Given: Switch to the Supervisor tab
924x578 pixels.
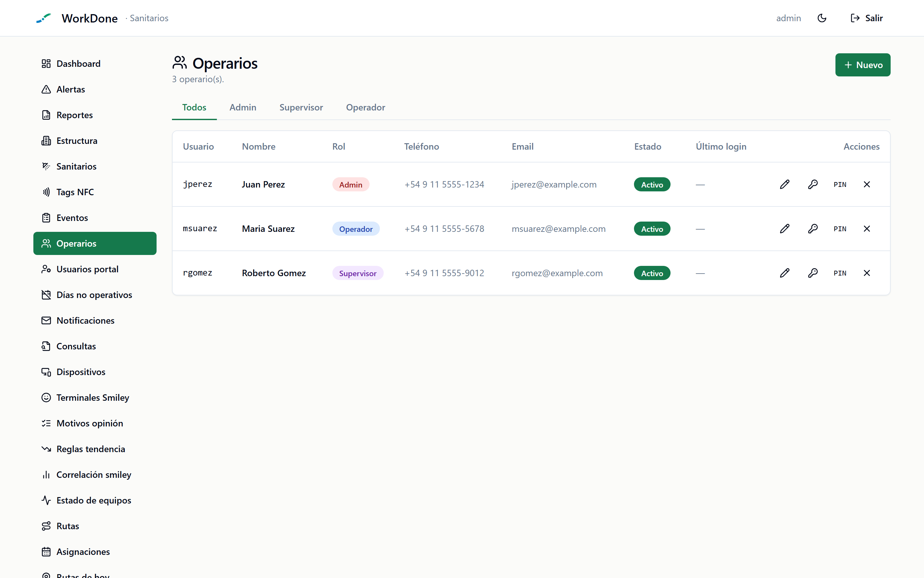Looking at the screenshot, I should pyautogui.click(x=301, y=108).
